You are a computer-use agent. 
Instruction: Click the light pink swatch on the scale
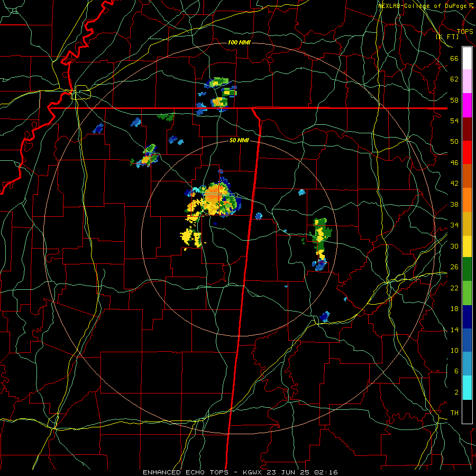click(467, 81)
